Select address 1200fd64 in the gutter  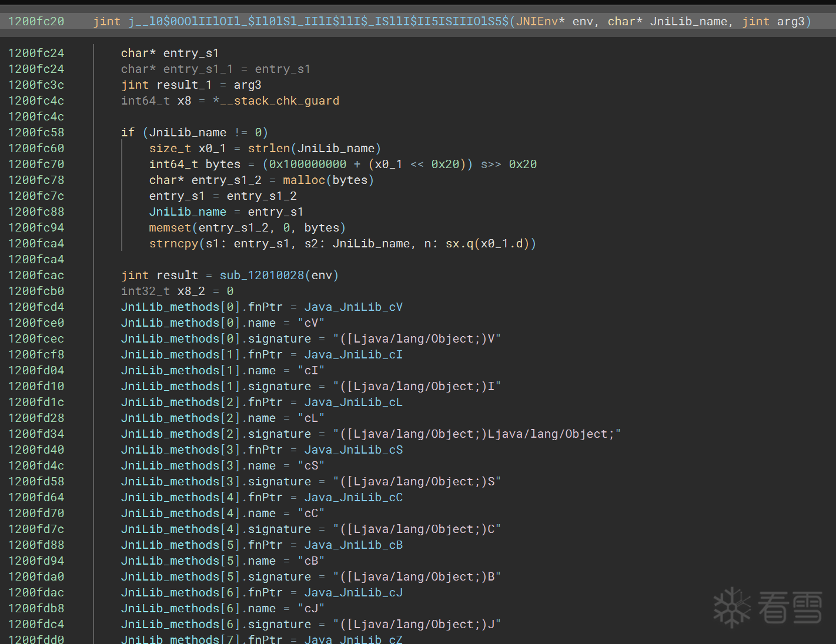click(36, 497)
